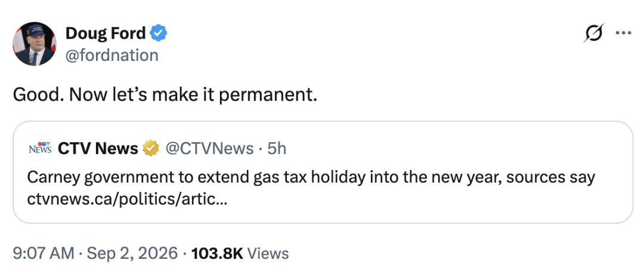
Task: Open the quoted CTV News post card
Action: click(323, 172)
